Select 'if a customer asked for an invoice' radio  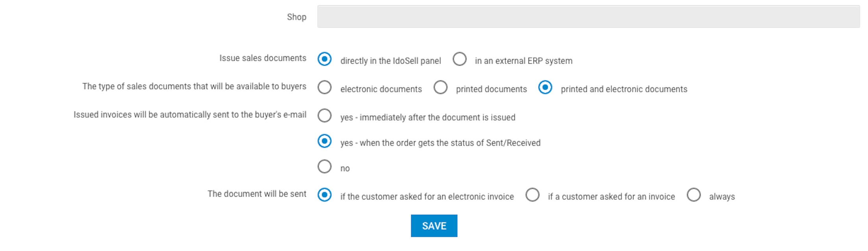tap(532, 195)
